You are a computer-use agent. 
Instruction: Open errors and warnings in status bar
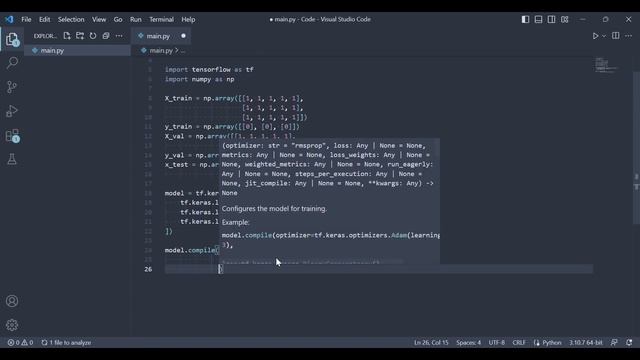click(20, 342)
